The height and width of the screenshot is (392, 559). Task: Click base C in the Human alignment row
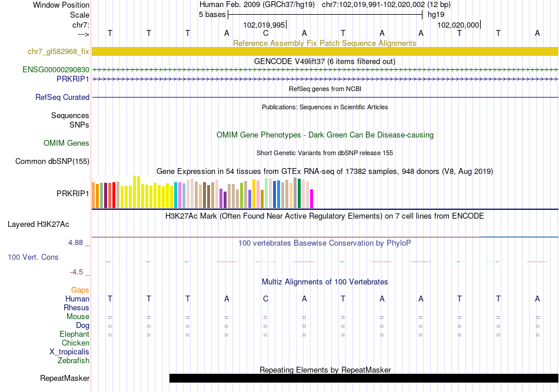[x=265, y=299]
